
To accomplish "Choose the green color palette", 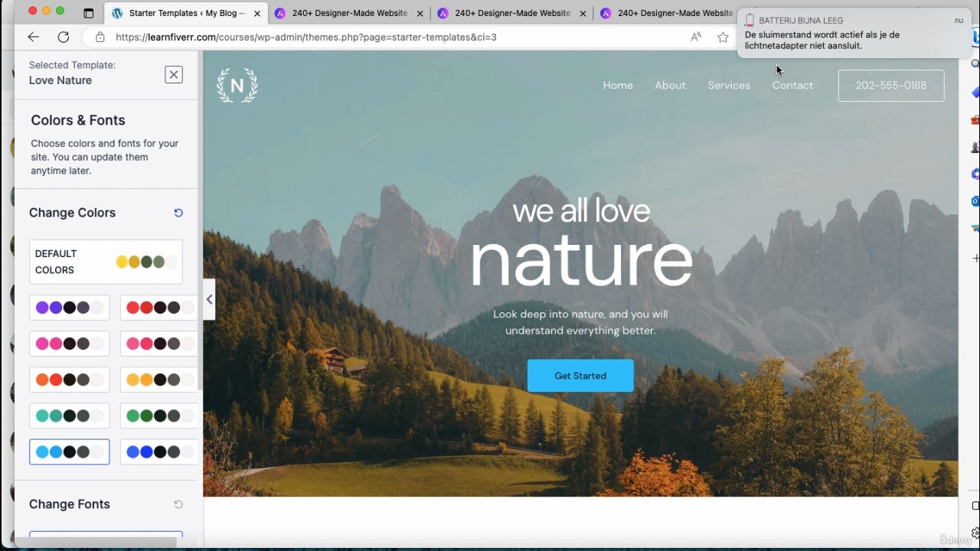I will (158, 416).
